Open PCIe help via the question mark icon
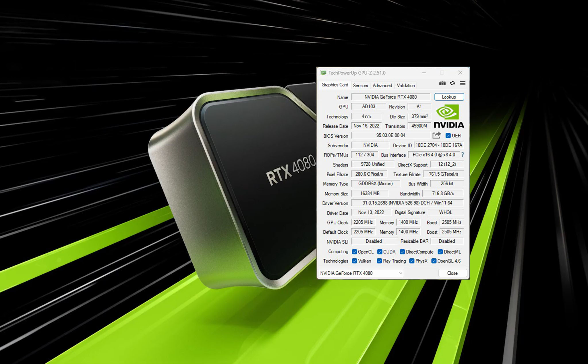The height and width of the screenshot is (364, 588). coord(462,155)
